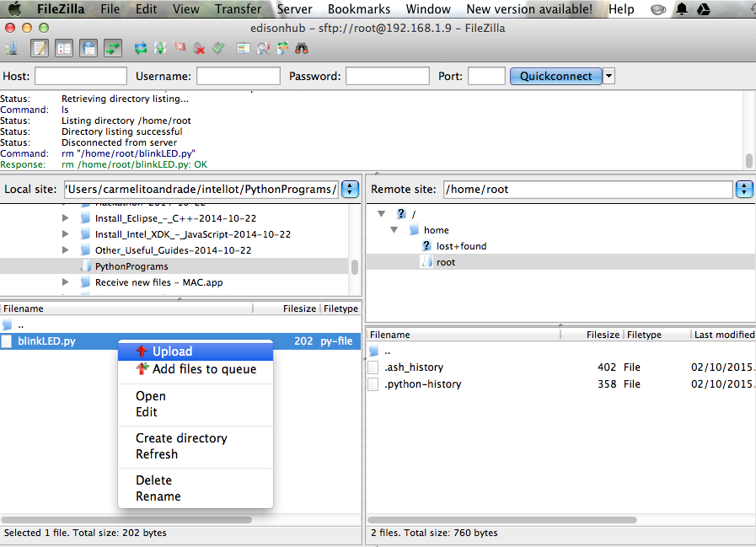Open the Transfer menu
Image resolution: width=756 pixels, height=547 pixels.
coord(239,9)
